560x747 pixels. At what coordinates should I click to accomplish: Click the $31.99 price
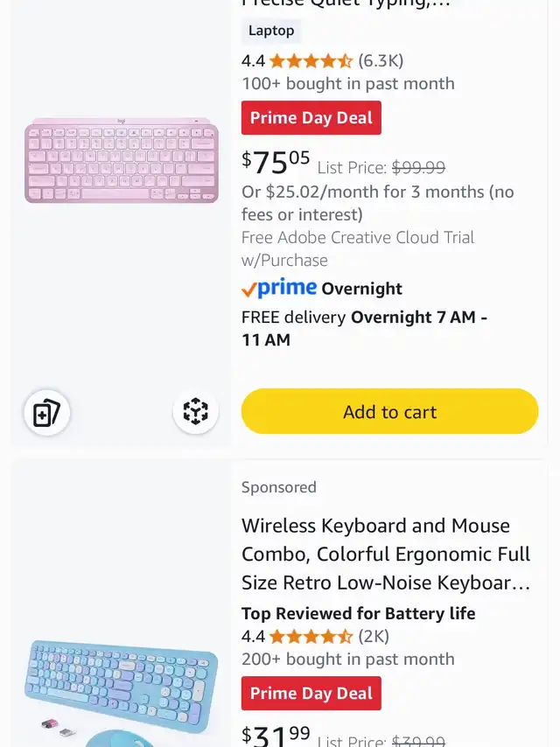(276, 736)
